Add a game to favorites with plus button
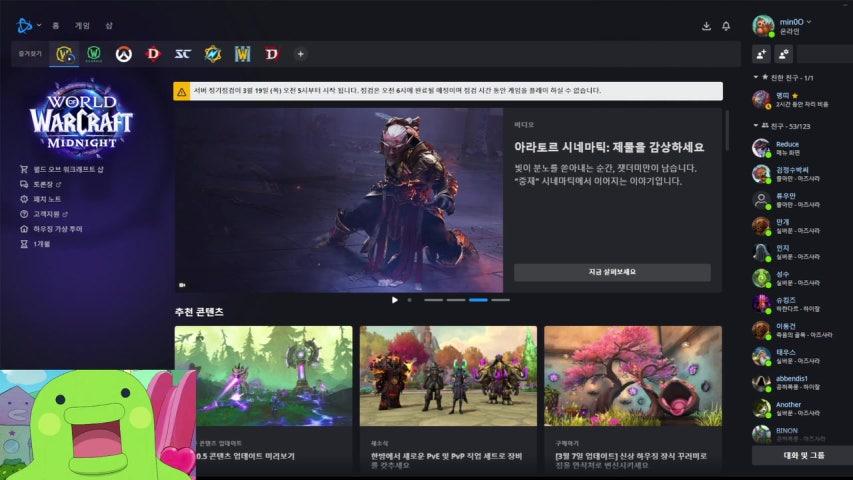 [x=300, y=54]
